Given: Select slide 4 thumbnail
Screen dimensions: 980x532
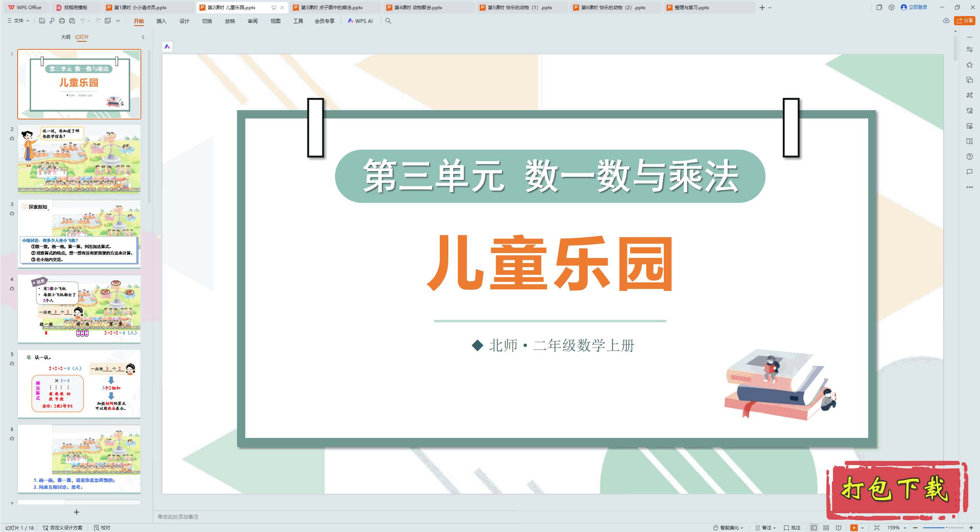Looking at the screenshot, I should tap(79, 308).
